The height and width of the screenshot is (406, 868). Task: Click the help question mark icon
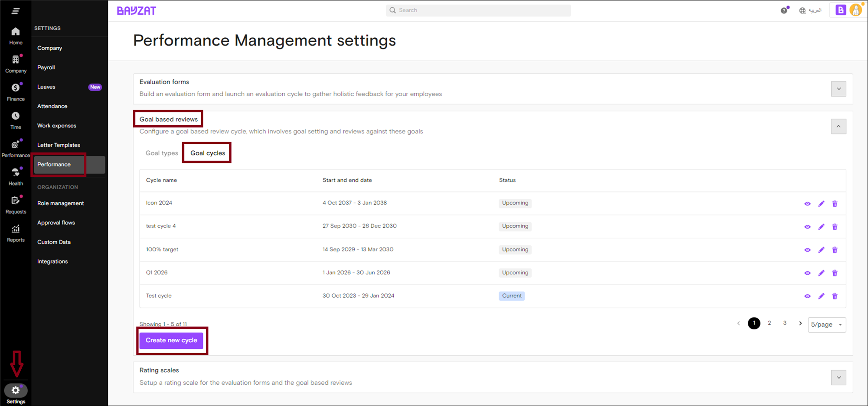click(x=784, y=11)
